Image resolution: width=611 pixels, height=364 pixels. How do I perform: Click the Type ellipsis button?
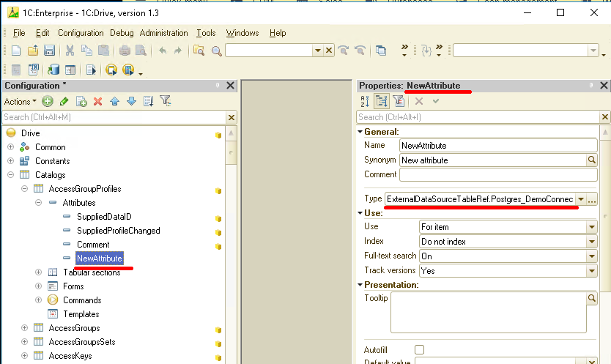pos(593,199)
